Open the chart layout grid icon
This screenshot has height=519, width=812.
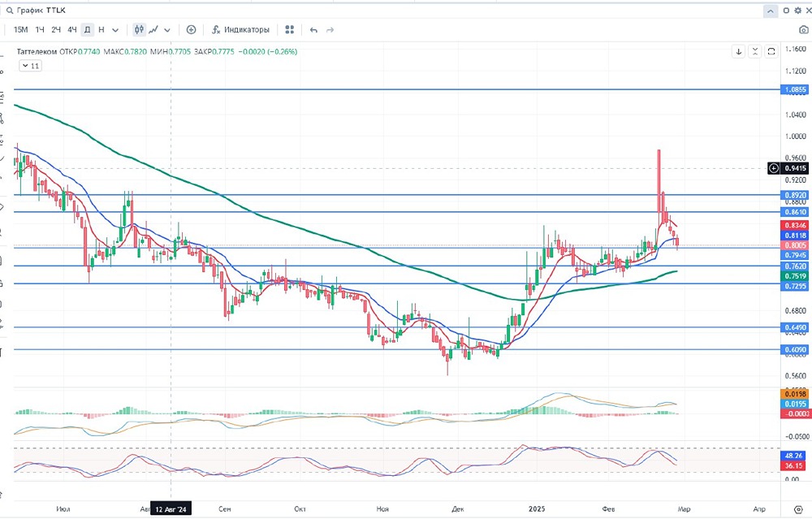pyautogui.click(x=290, y=30)
